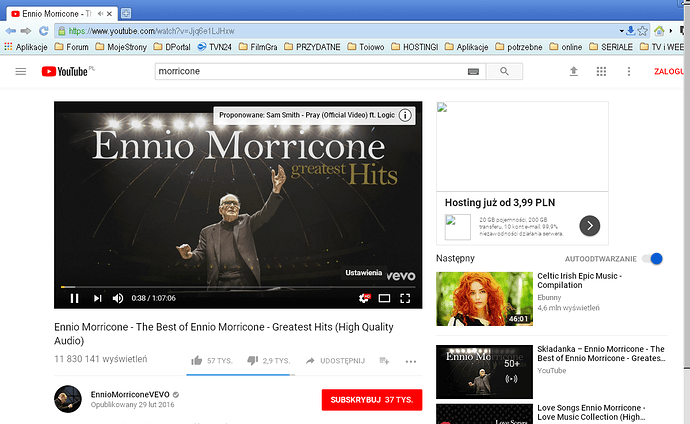This screenshot has height=424, width=690.
Task: Open Celtic Irish Epic Music title link
Action: click(580, 281)
